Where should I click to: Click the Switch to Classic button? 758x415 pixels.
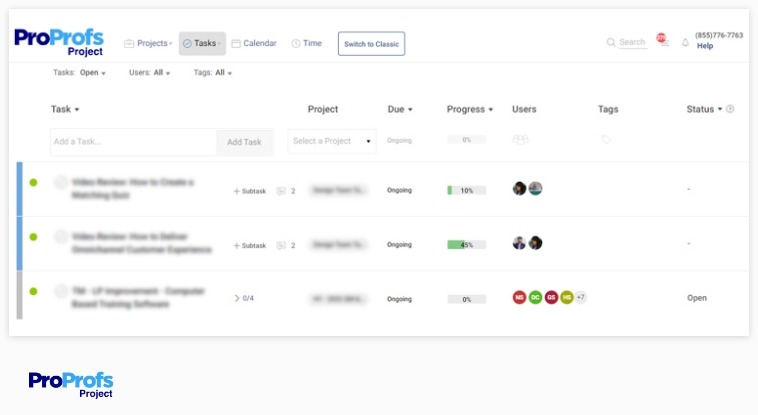tap(371, 44)
